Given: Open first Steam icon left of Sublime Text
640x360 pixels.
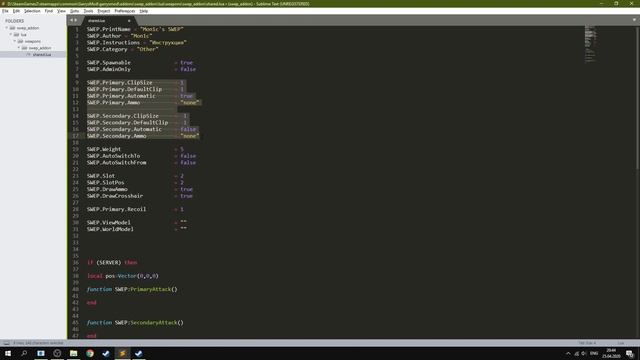Looking at the screenshot, I should point(106,353).
